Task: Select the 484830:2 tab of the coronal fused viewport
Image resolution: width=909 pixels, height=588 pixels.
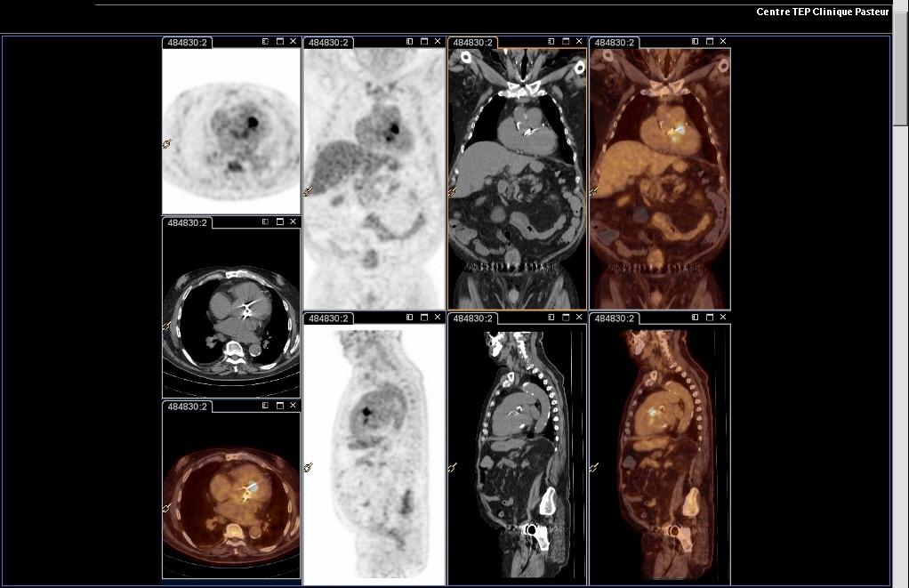Action: coord(614,43)
